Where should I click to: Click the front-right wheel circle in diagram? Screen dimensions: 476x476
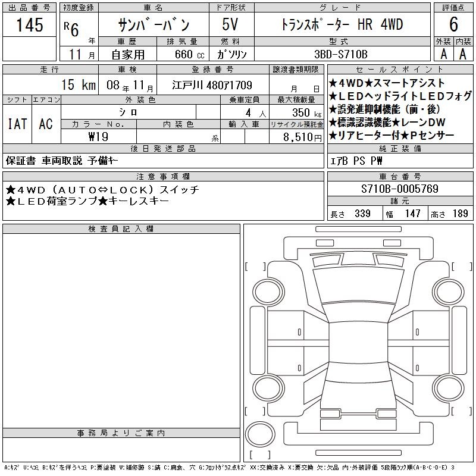coord(448,292)
